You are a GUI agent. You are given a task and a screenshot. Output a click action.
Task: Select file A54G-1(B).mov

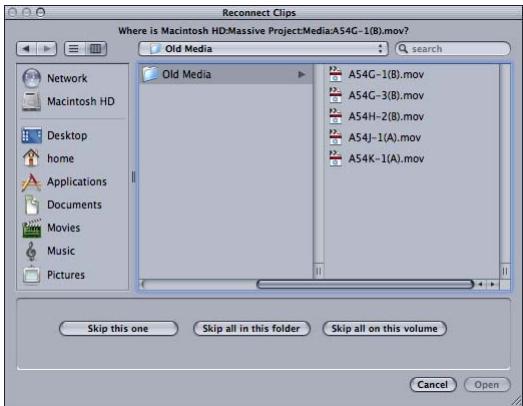377,74
